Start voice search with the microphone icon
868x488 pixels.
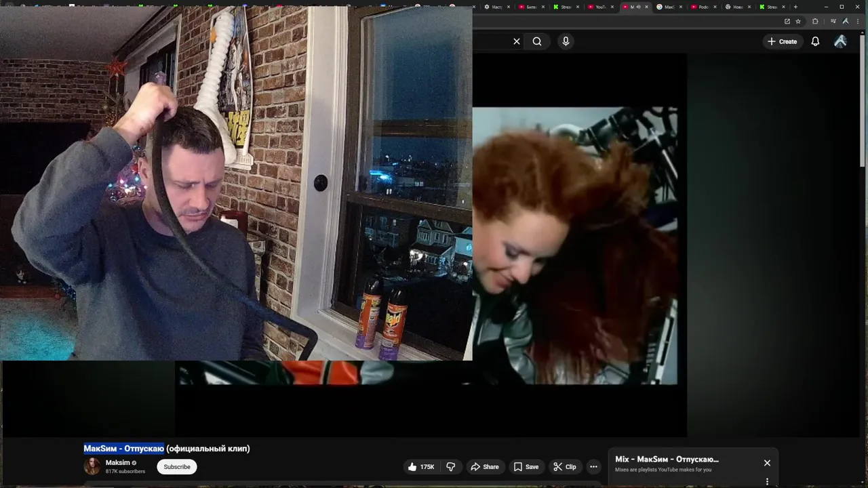[x=566, y=41]
